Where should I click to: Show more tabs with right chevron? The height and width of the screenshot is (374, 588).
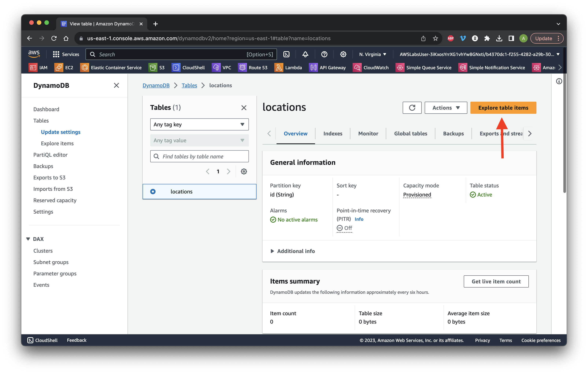click(530, 134)
